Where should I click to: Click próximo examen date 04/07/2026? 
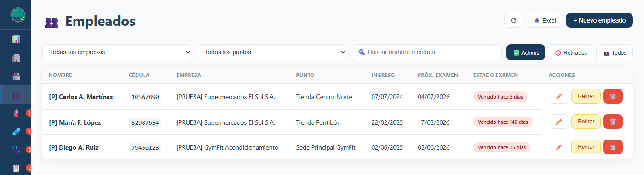coord(433,97)
